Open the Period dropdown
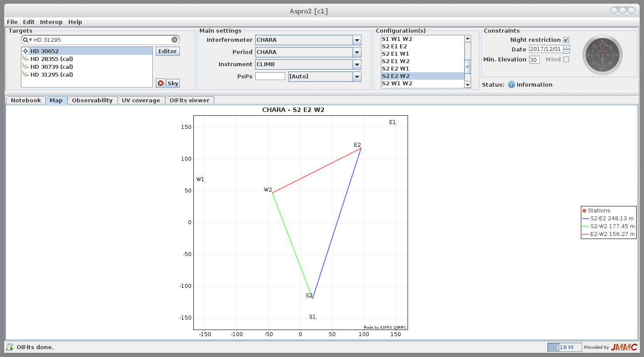 point(357,52)
